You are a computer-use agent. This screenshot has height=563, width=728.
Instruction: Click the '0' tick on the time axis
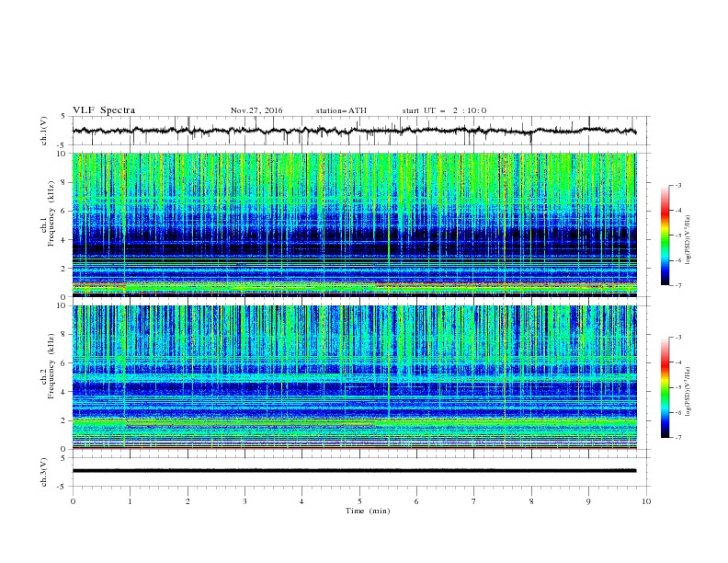(x=73, y=501)
